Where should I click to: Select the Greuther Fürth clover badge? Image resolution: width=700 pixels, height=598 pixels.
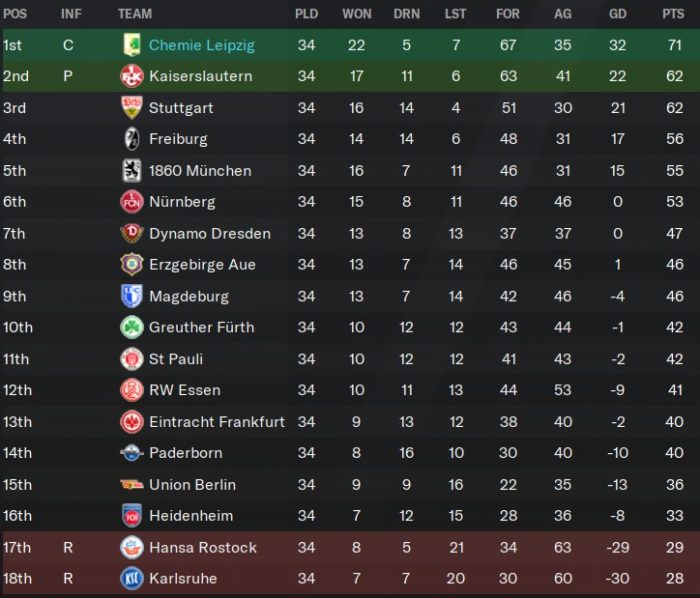point(132,327)
